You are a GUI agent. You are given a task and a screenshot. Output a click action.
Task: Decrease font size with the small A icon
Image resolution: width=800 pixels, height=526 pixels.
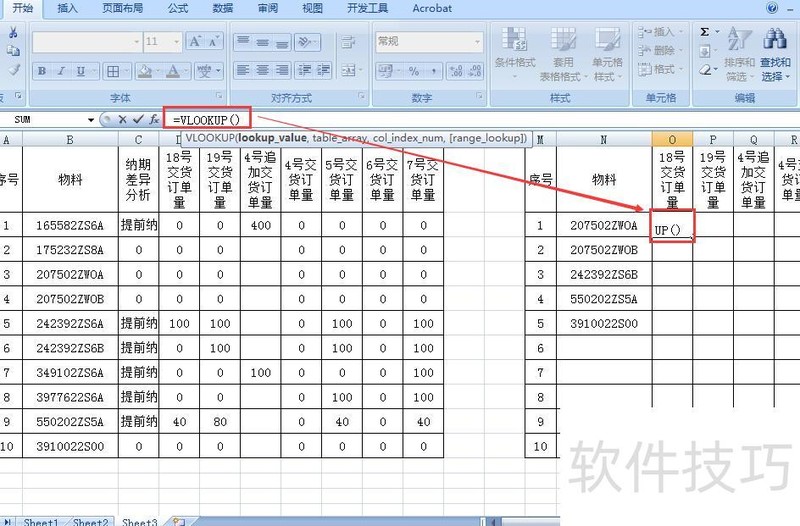click(x=213, y=41)
